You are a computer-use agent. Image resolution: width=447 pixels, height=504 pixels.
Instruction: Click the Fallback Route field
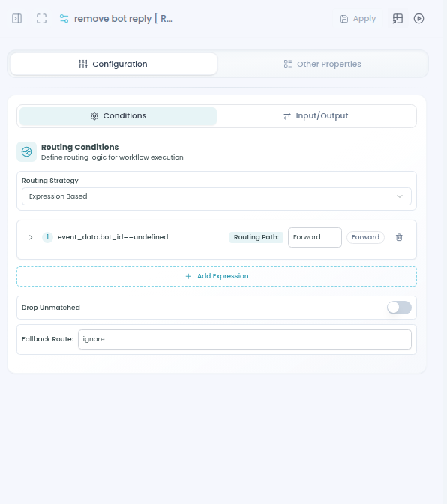coord(244,339)
